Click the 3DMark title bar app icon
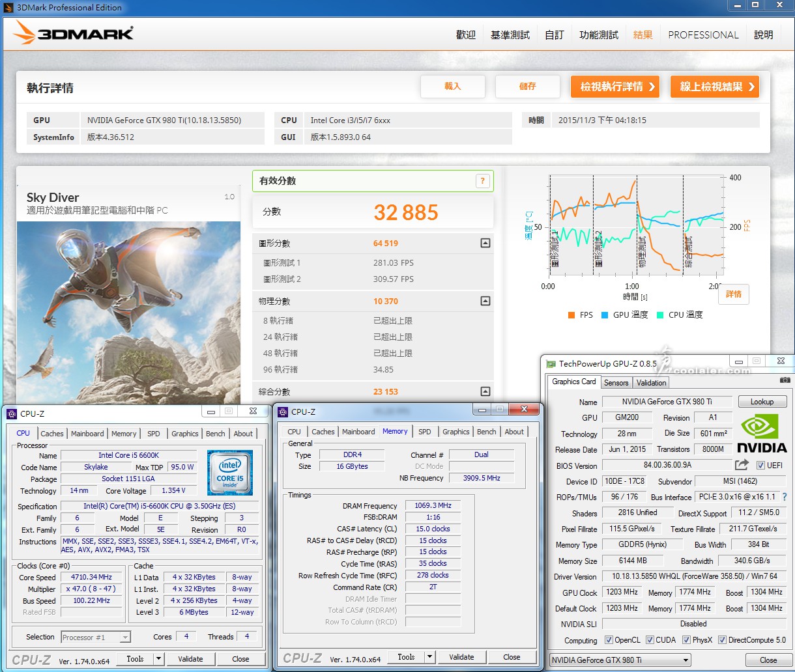This screenshot has width=795, height=672. click(x=8, y=7)
